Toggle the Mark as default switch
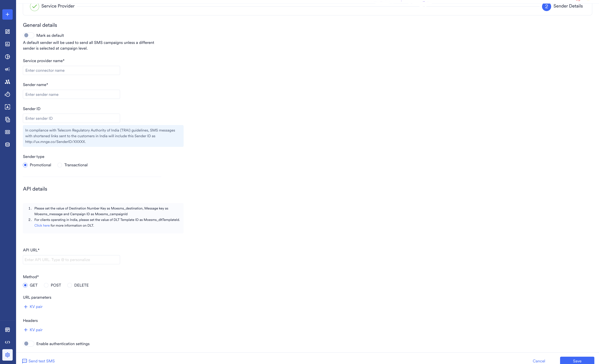 click(28, 36)
